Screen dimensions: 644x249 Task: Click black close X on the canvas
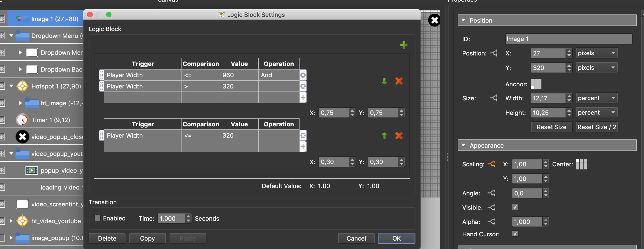pyautogui.click(x=434, y=20)
